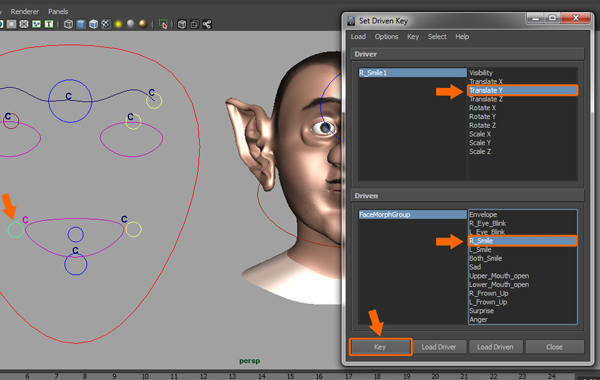Select L_Frown_Up driven attribute

[x=488, y=302]
